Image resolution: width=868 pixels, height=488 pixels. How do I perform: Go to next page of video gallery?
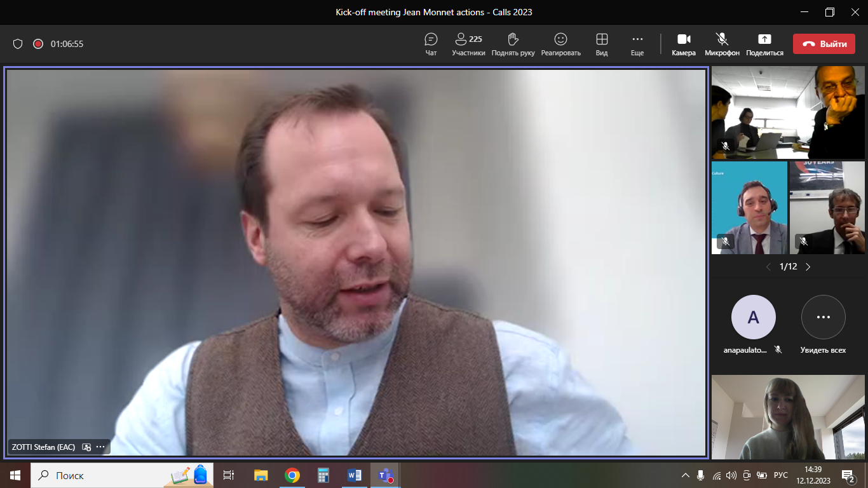[808, 267]
